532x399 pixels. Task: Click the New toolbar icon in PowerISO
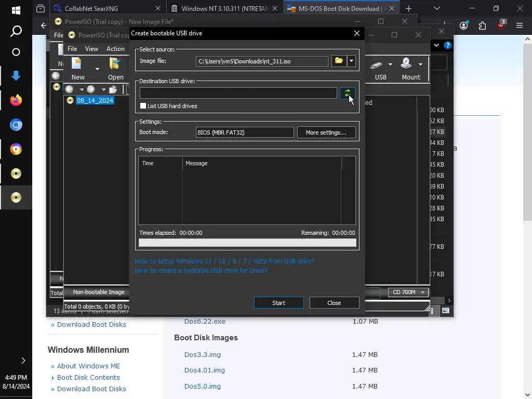tap(77, 69)
